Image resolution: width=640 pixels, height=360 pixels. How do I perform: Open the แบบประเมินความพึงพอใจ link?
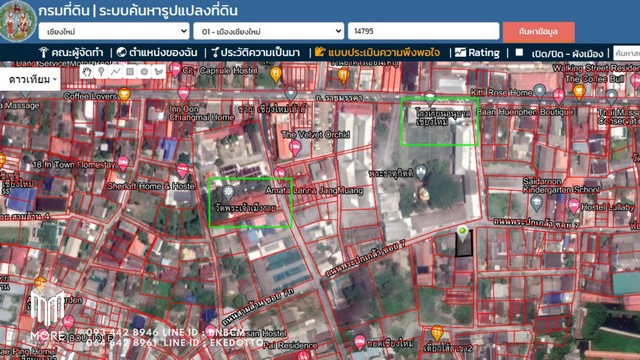[x=378, y=53]
